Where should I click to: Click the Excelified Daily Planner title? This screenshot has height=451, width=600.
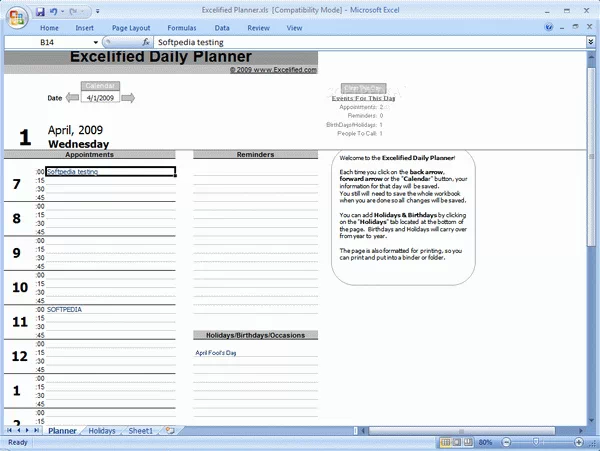(x=161, y=57)
